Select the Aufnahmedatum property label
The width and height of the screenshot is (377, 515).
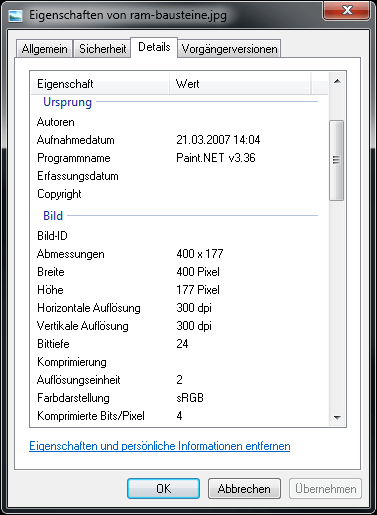click(76, 140)
